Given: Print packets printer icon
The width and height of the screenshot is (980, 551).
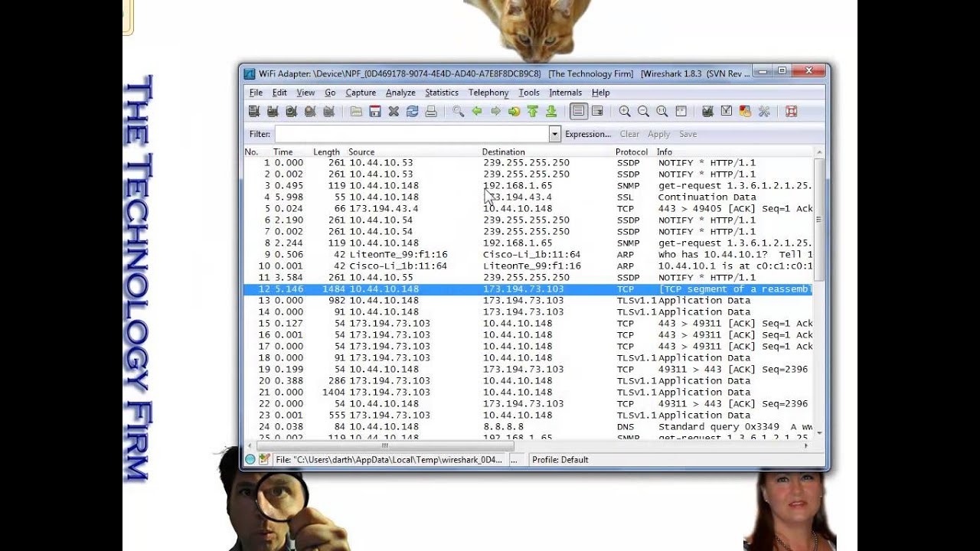Looking at the screenshot, I should 431,112.
